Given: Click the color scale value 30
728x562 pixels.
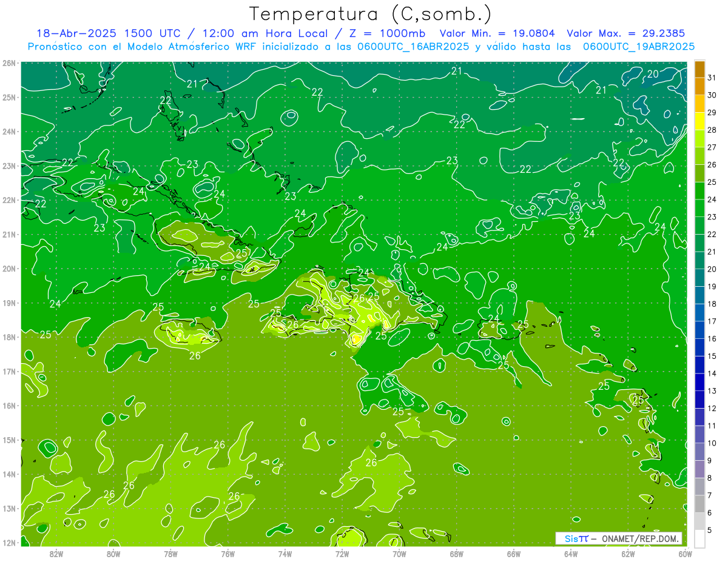Looking at the screenshot, I should [712, 95].
